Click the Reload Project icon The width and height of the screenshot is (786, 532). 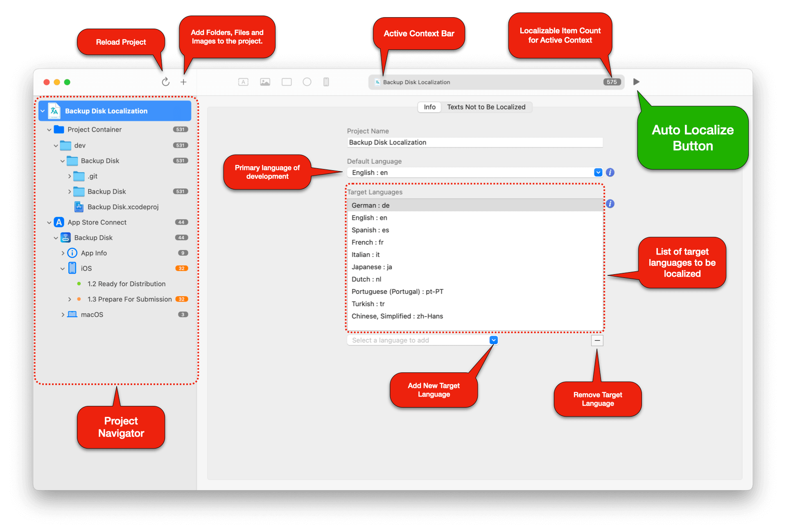tap(165, 82)
